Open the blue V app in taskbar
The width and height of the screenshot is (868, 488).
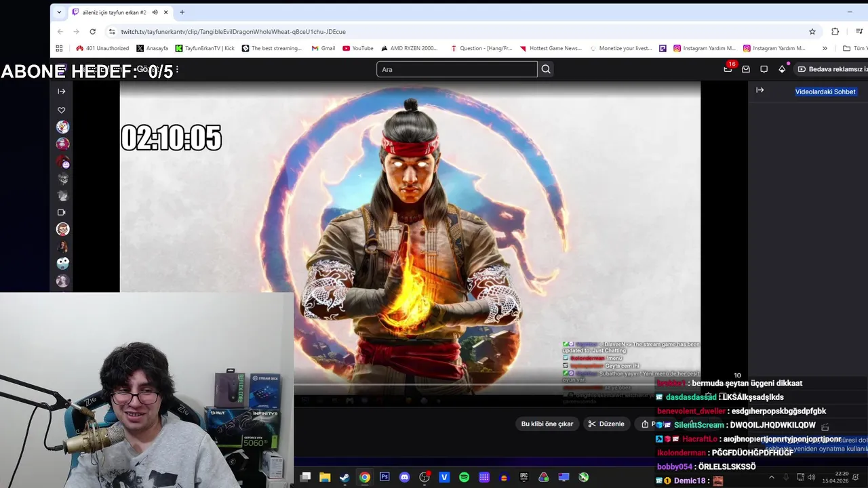pyautogui.click(x=444, y=477)
